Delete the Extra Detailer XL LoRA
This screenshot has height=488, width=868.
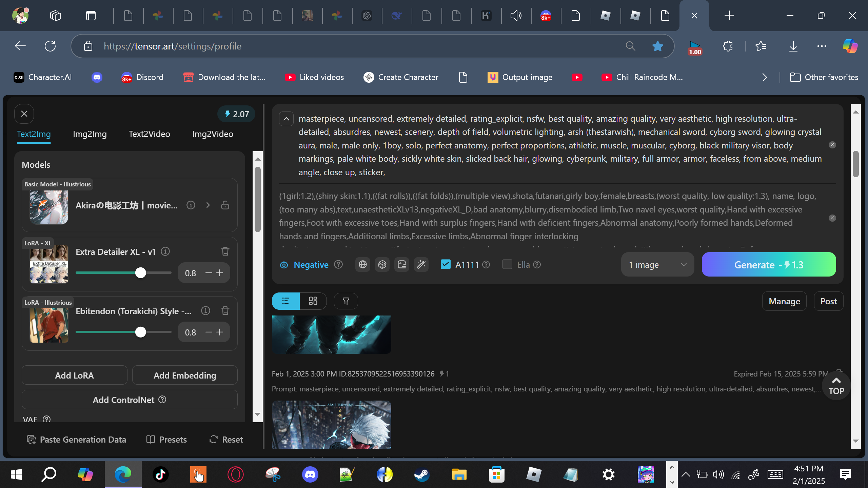click(x=225, y=251)
